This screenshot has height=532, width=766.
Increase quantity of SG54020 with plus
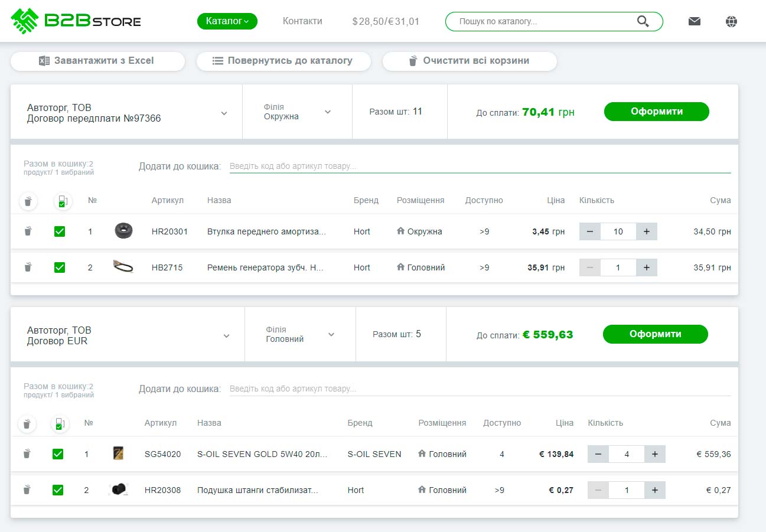click(655, 454)
